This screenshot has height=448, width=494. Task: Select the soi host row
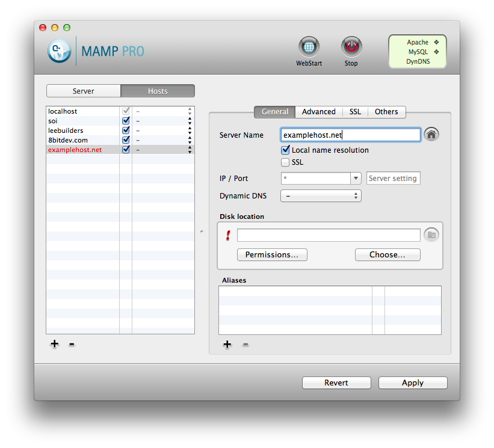120,121
